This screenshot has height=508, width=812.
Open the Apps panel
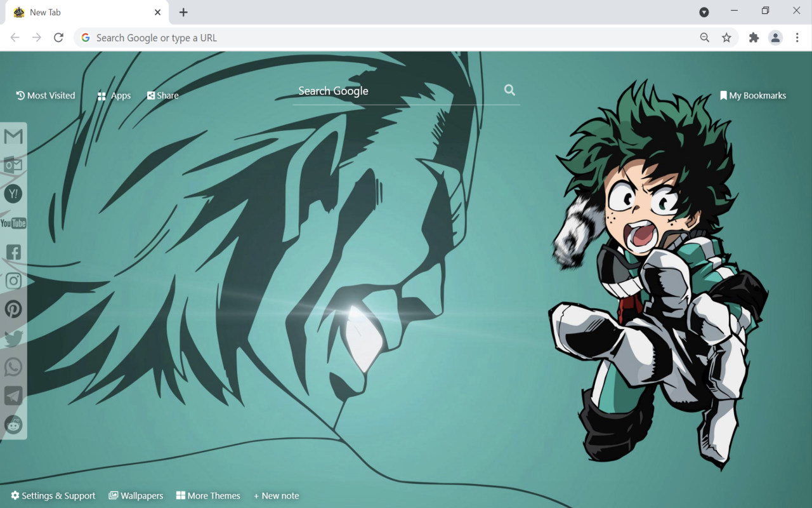114,95
